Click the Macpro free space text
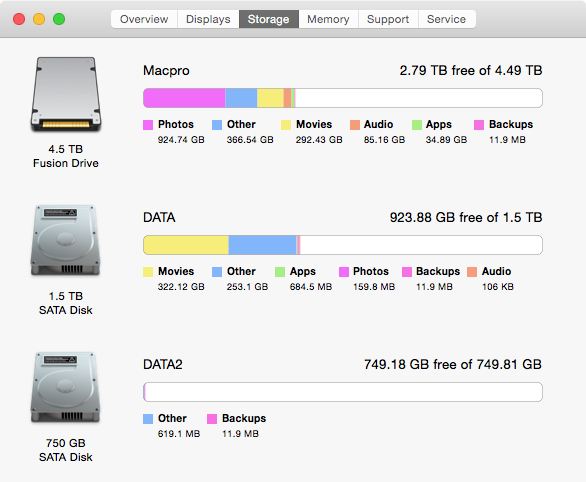This screenshot has width=586, height=482. 471,70
